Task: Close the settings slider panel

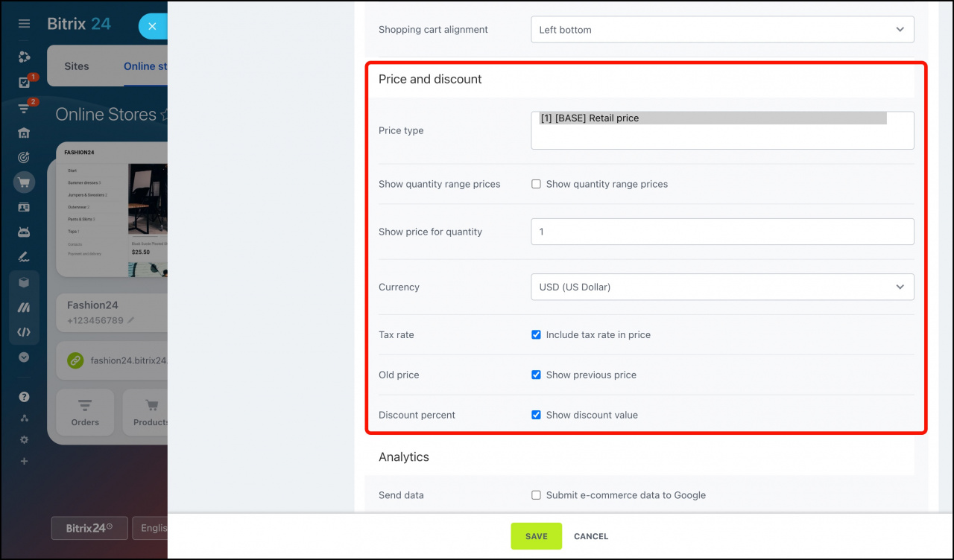Action: coord(152,26)
